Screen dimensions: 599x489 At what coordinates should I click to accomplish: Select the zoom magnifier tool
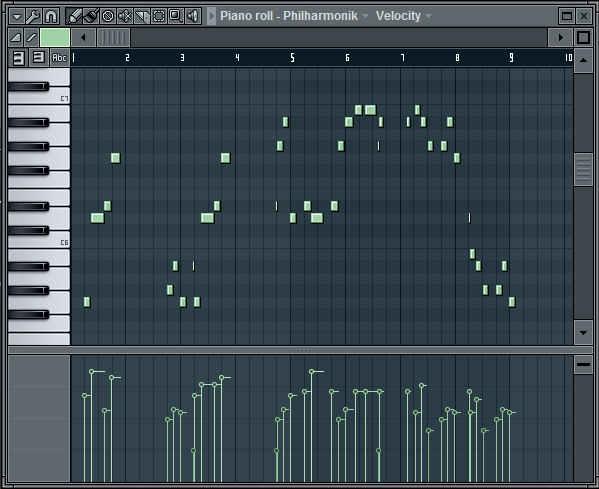(175, 16)
